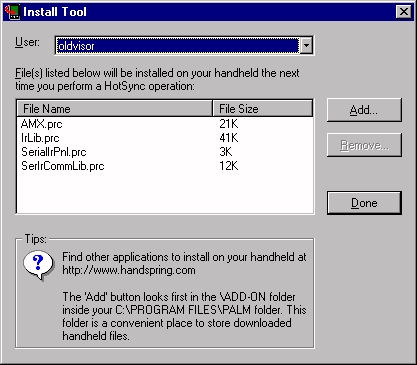Click the question mark tips icon

[38, 265]
